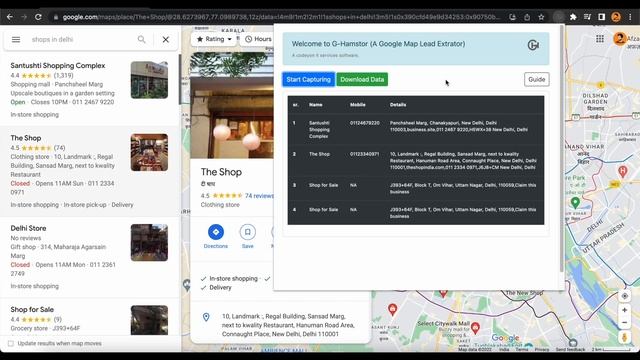Click Santushti Shopping Complex table cell
The height and width of the screenshot is (360, 640).
pos(320,129)
